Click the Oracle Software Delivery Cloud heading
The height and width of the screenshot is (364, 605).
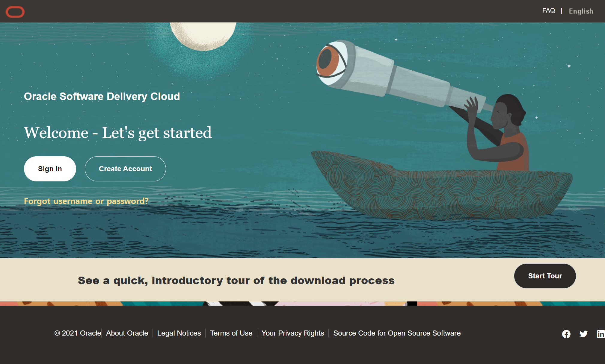point(102,96)
